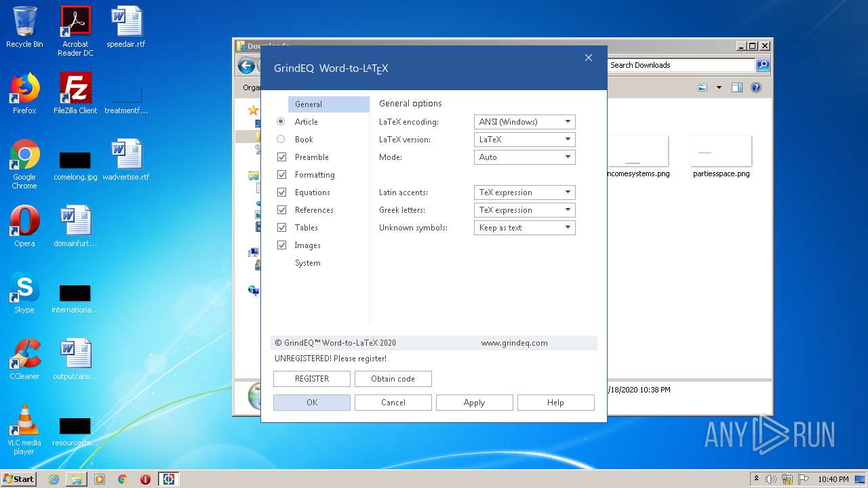Open the Latin accents dropdown
The height and width of the screenshot is (488, 868).
(x=524, y=192)
